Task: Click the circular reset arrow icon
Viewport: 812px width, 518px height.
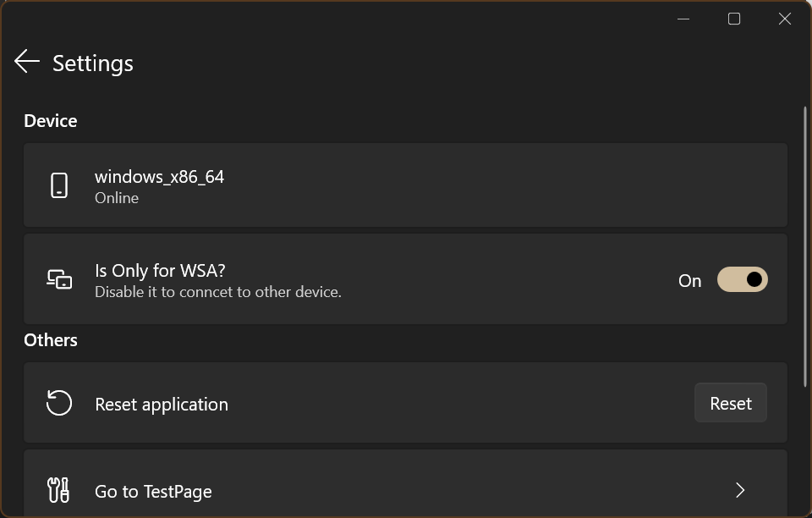Action: click(59, 403)
